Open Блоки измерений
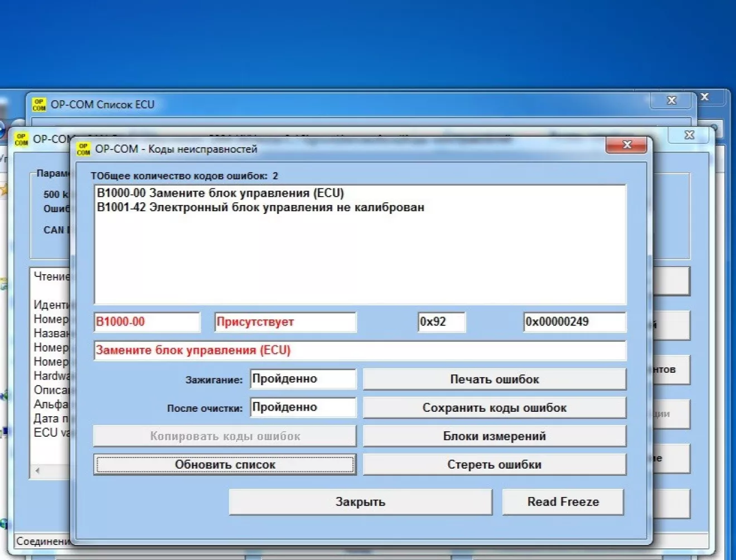This screenshot has width=736, height=560. (x=494, y=436)
